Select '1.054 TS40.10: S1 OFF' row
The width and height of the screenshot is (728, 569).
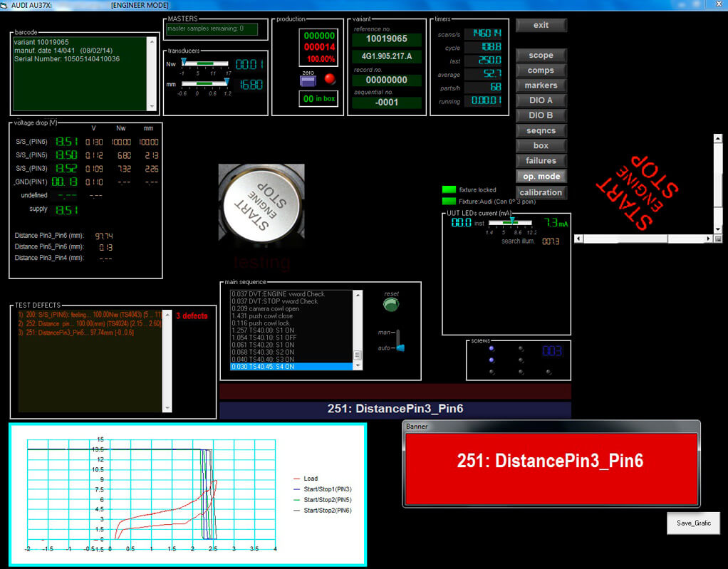click(291, 338)
